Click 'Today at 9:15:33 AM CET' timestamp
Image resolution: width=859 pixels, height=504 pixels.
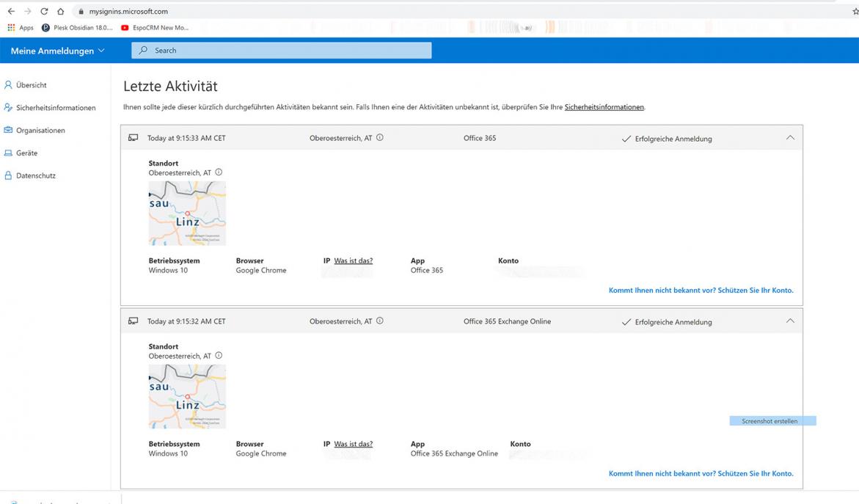(186, 138)
